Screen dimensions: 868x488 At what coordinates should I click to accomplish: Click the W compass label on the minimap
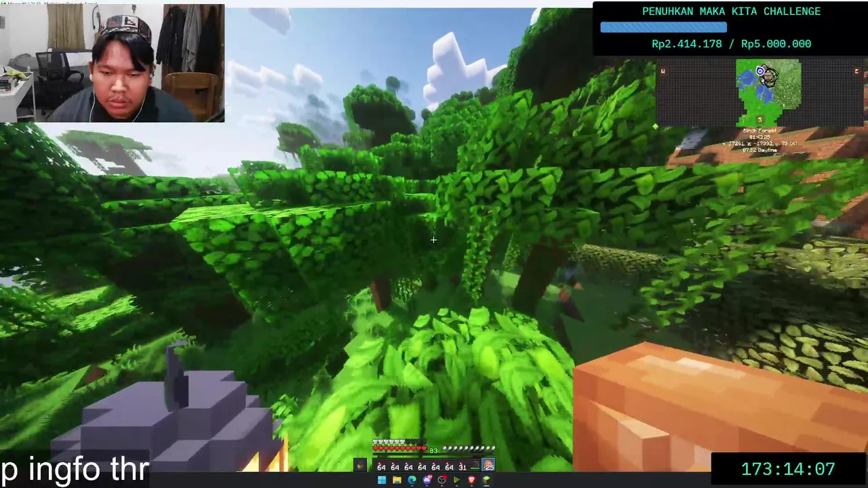click(663, 71)
